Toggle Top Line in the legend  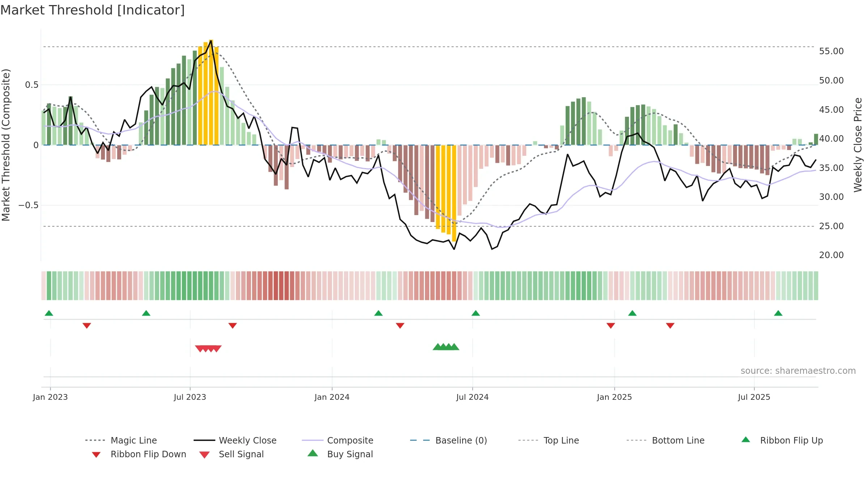point(548,440)
